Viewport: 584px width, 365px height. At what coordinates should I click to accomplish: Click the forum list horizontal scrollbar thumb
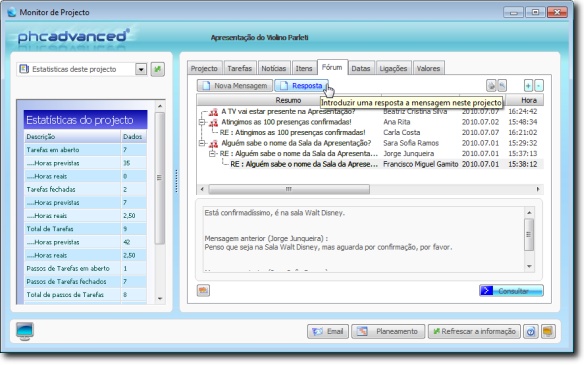289,189
